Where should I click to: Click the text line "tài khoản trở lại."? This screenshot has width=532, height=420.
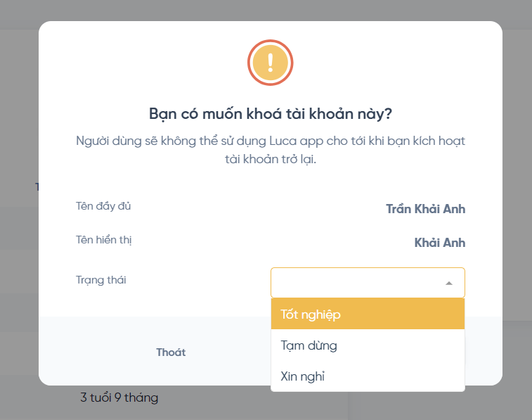(x=271, y=158)
